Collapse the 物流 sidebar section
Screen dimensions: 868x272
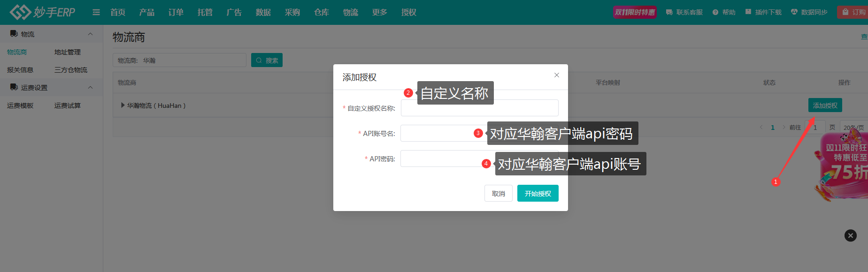tap(90, 34)
